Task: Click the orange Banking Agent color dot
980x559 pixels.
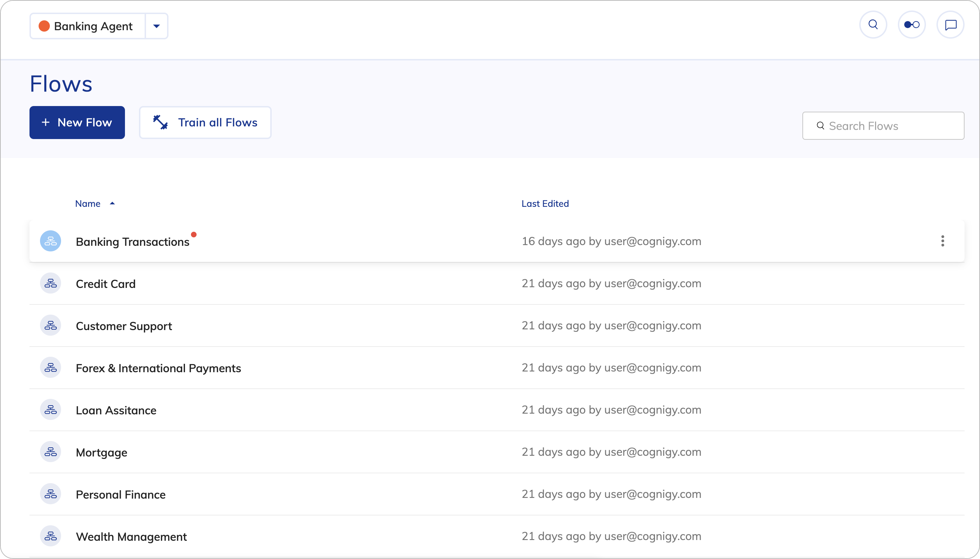Action: [45, 26]
